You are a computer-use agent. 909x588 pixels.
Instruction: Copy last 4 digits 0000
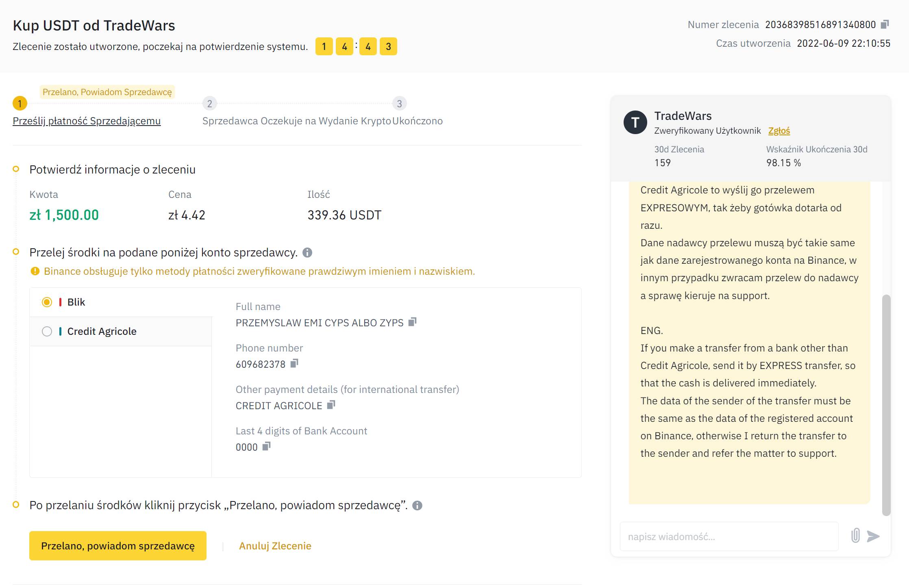pos(266,447)
